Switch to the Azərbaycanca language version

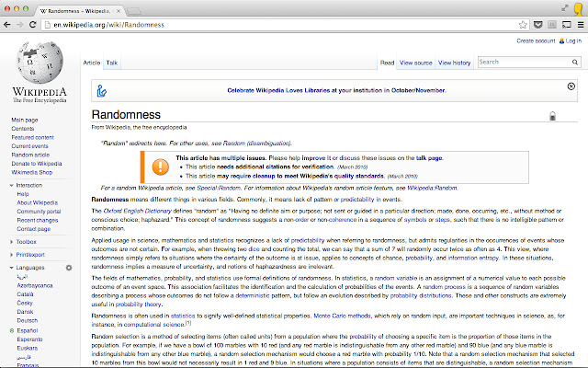pos(35,286)
